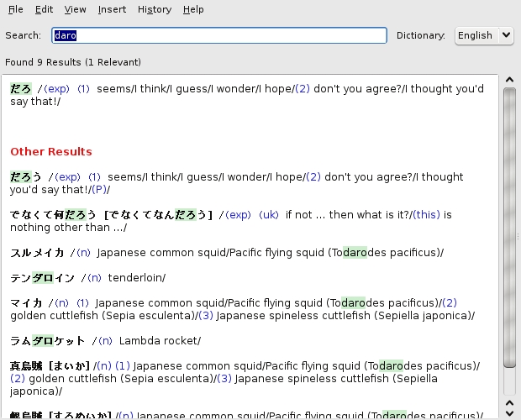The width and height of the screenshot is (521, 420).
Task: Open the History menu
Action: (154, 9)
